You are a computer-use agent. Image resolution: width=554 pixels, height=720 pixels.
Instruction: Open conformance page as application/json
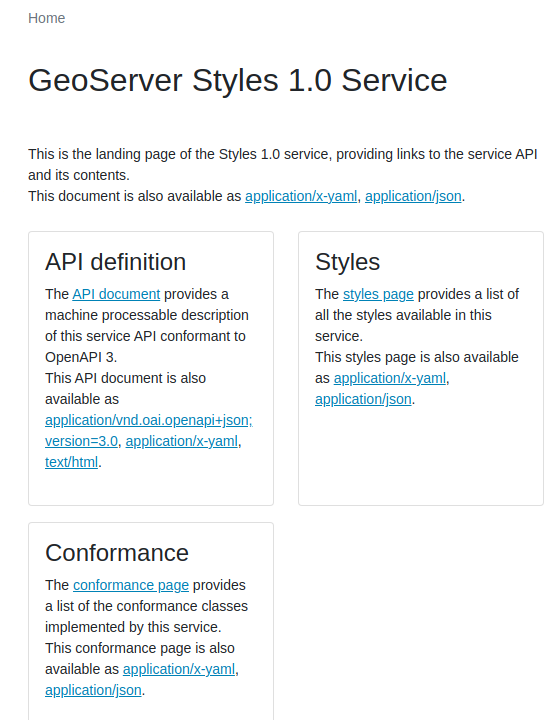point(93,691)
